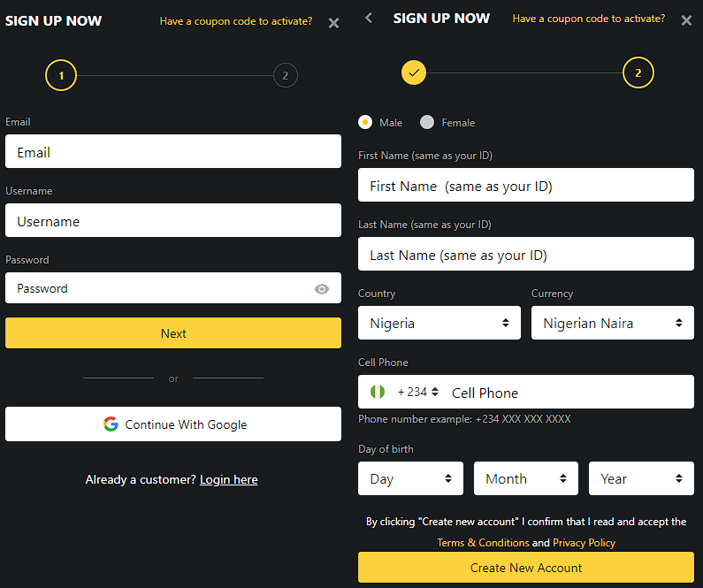Select the Female radio button

427,123
